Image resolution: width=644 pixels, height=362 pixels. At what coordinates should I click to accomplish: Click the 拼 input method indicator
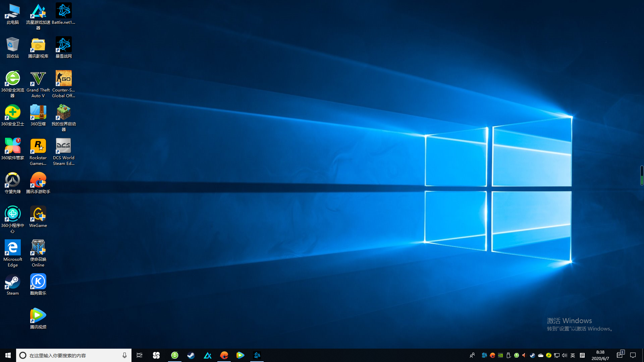(x=582, y=355)
